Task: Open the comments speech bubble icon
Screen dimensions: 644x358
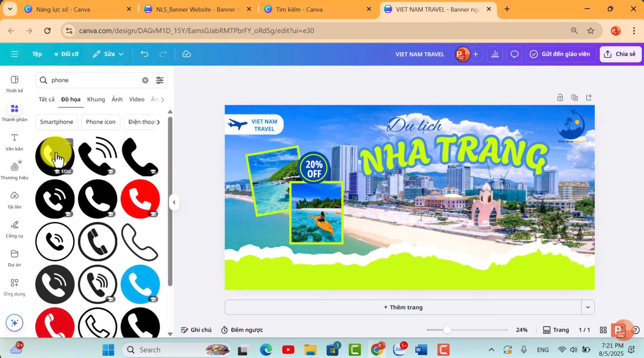Action: 514,54
